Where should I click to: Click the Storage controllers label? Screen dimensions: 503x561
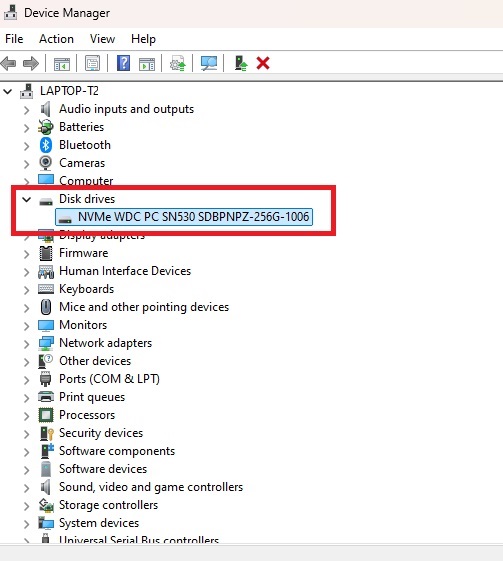[x=108, y=505]
